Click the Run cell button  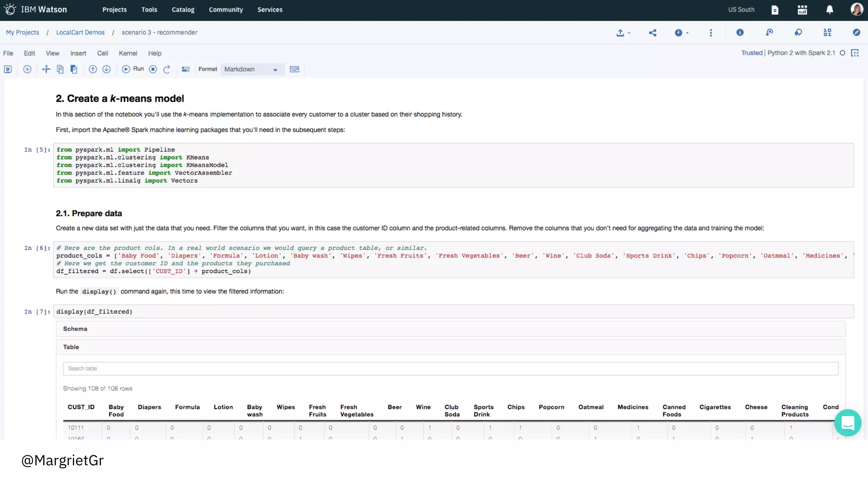tap(133, 69)
